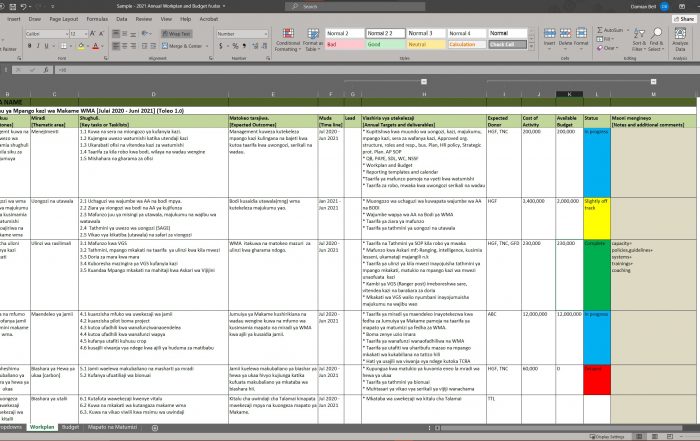Select the yellow Slightly off track status cell
This screenshot has width=700, height=441.
(x=596, y=218)
